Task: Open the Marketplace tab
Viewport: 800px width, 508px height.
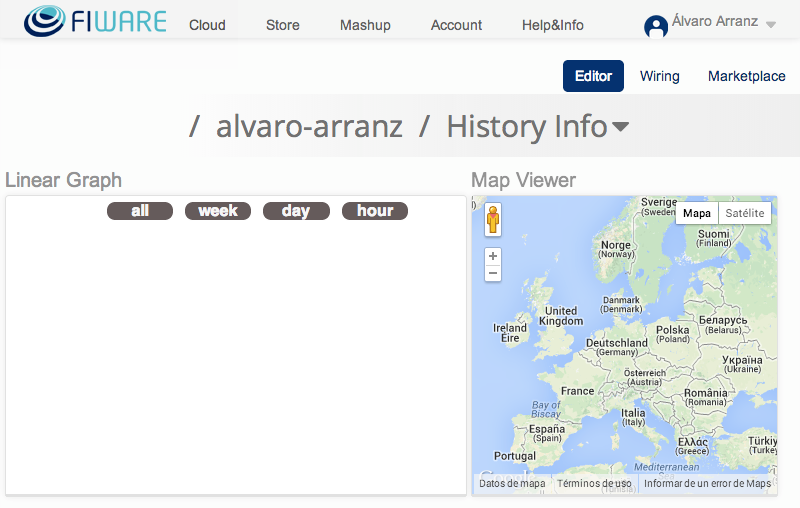Action: click(x=746, y=76)
